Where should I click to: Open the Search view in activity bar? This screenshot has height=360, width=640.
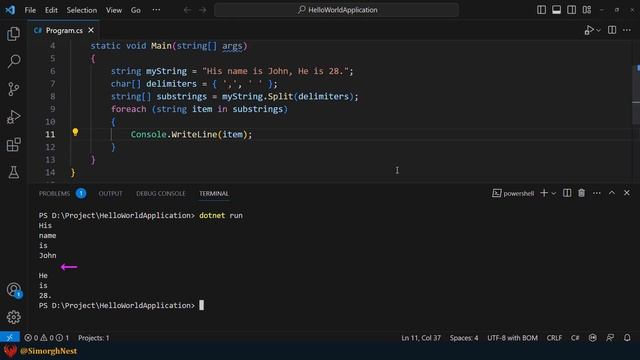coord(13,61)
